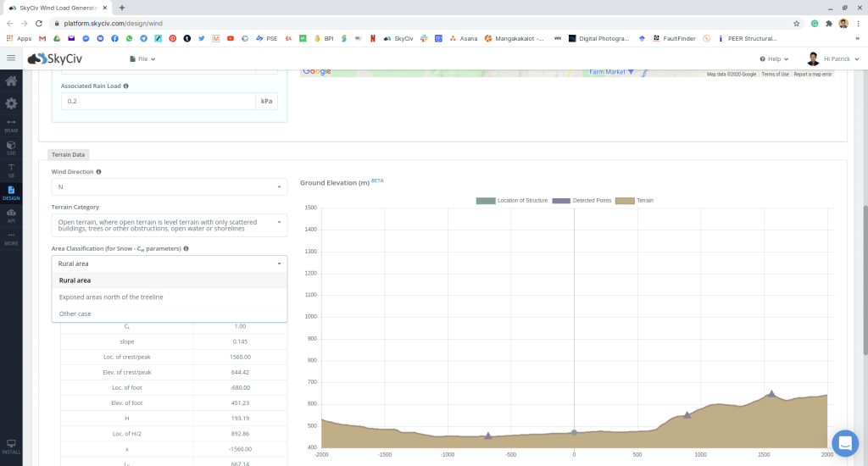
Task: Open the chat support bubble
Action: pos(844,442)
